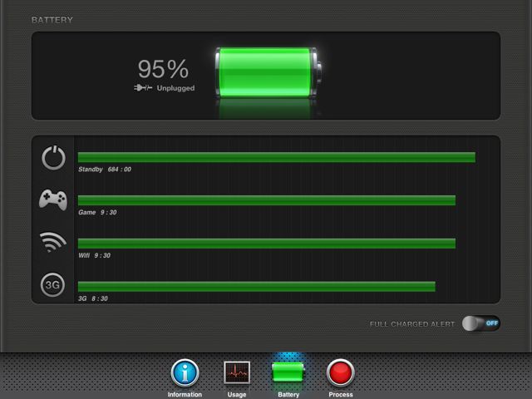Image resolution: width=532 pixels, height=399 pixels.
Task: Click the large green battery graphic
Action: pyautogui.click(x=268, y=72)
